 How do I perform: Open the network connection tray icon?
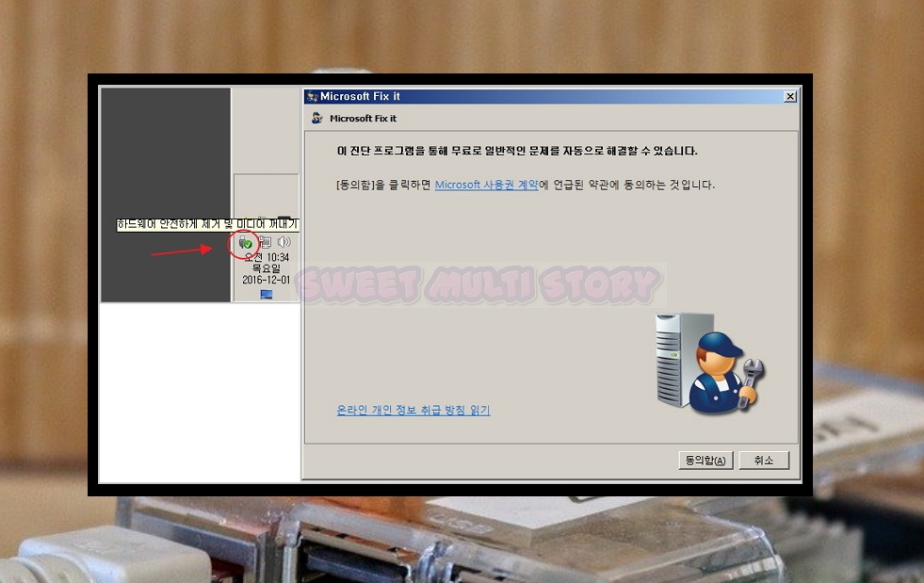click(x=266, y=242)
